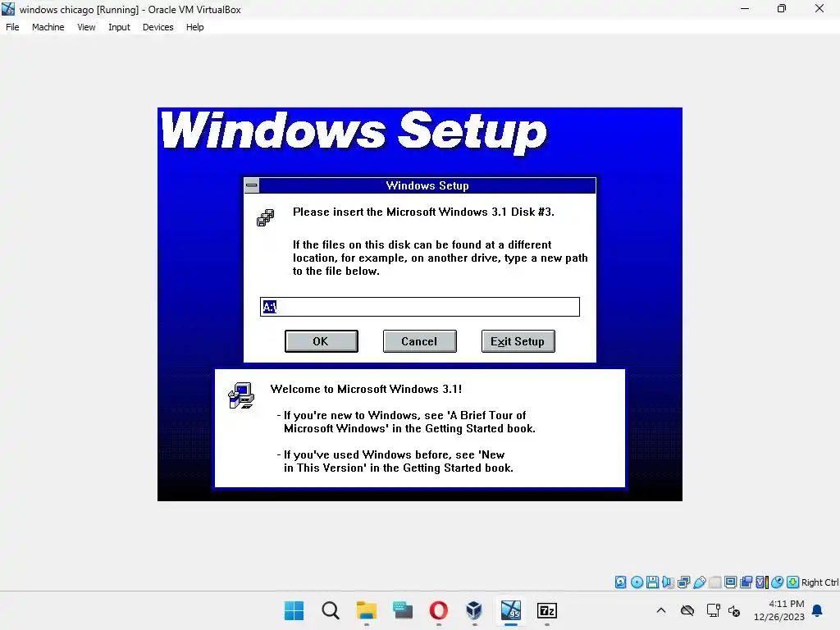Click the green arrow keyboard capture icon
The image size is (840, 630).
[x=793, y=582]
